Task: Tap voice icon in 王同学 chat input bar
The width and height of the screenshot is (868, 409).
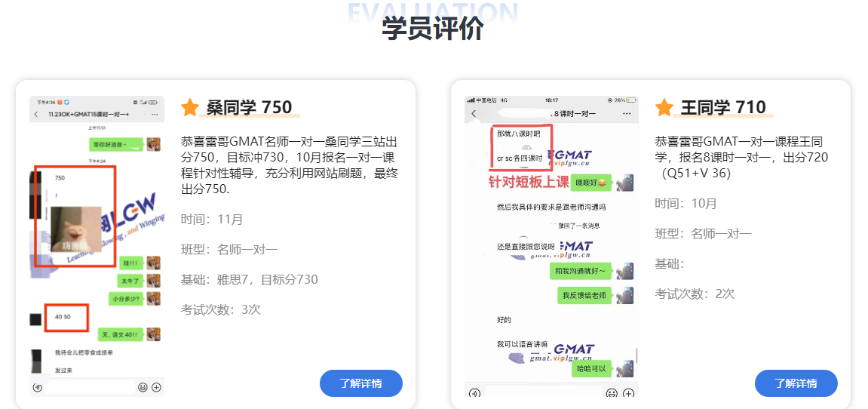Action: click(x=474, y=392)
